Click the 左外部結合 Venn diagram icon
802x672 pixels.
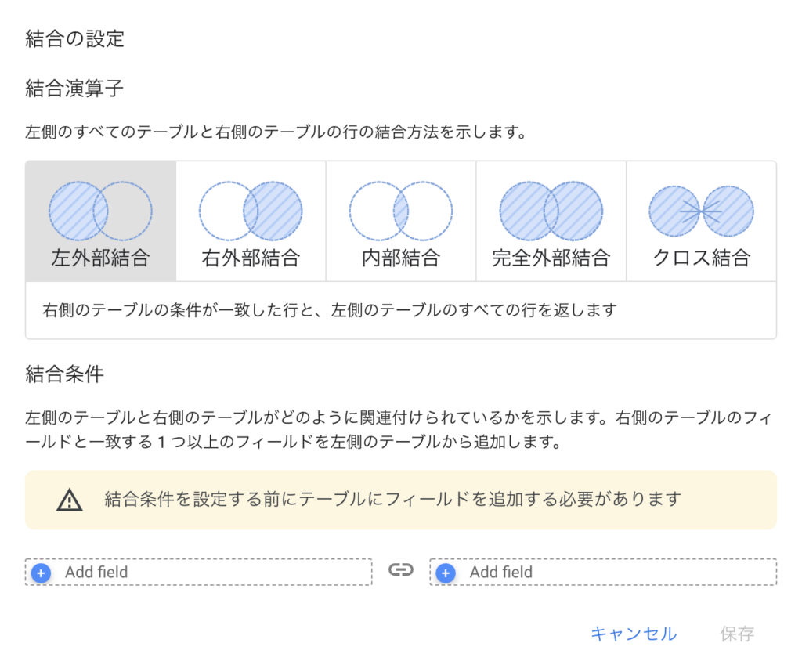(x=100, y=211)
